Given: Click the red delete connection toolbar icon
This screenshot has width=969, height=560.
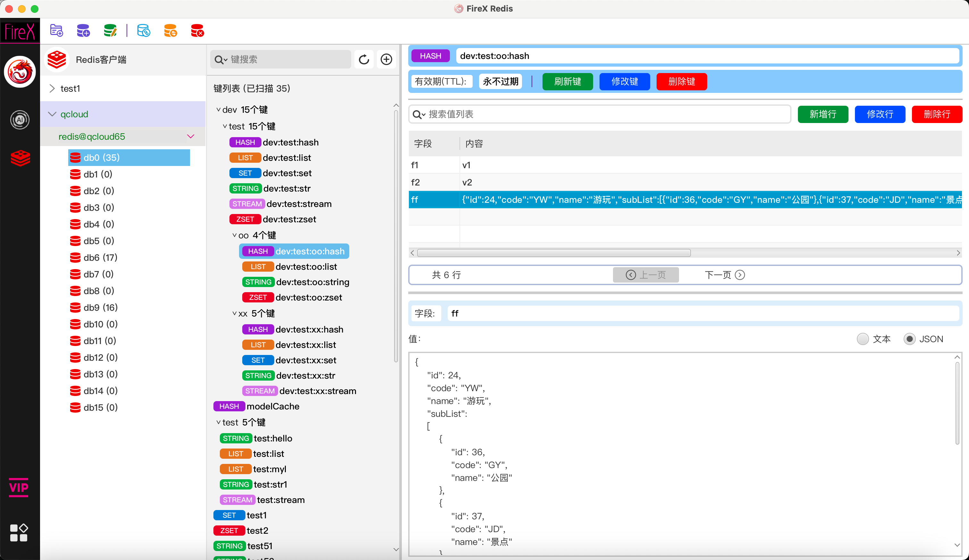Looking at the screenshot, I should (197, 30).
